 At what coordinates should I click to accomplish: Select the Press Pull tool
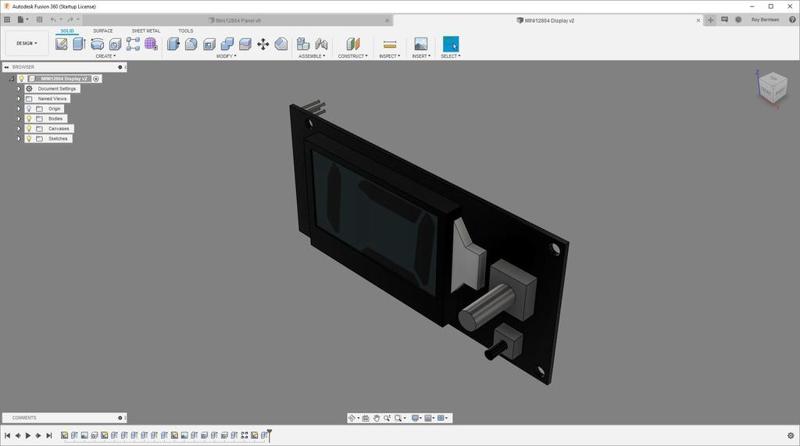coord(173,44)
